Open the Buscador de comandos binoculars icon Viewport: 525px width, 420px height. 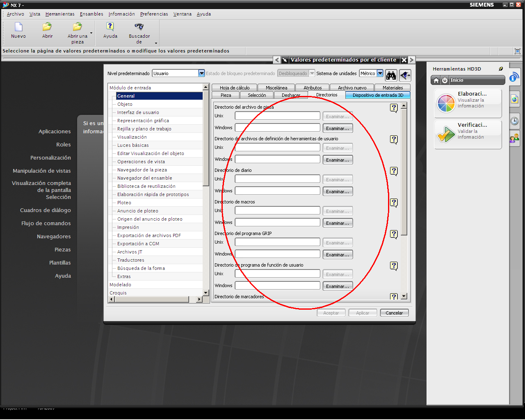139,27
